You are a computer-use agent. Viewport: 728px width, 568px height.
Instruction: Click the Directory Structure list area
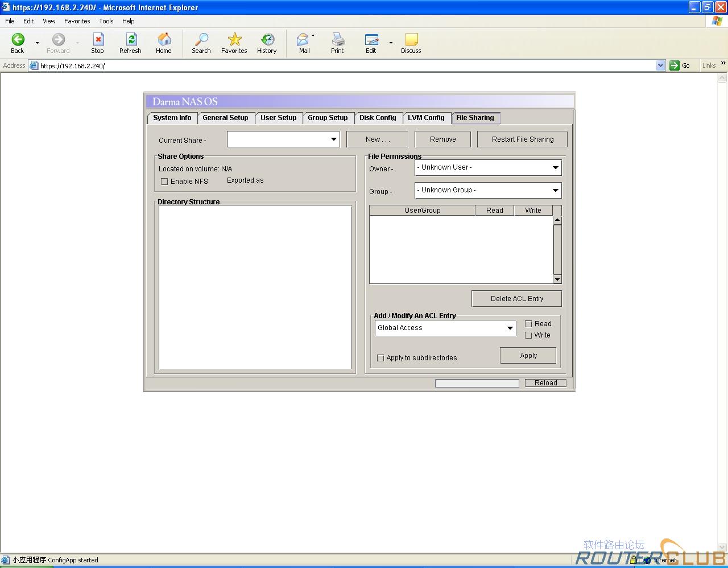255,287
